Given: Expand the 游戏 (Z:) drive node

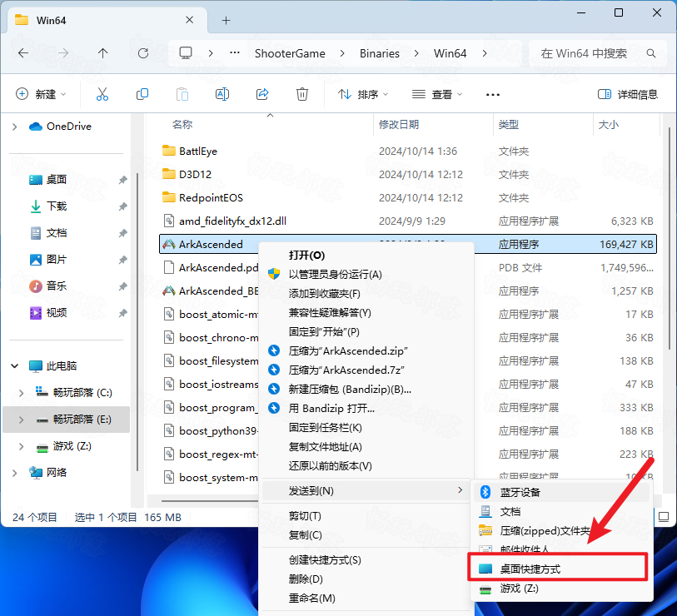Looking at the screenshot, I should coord(21,446).
